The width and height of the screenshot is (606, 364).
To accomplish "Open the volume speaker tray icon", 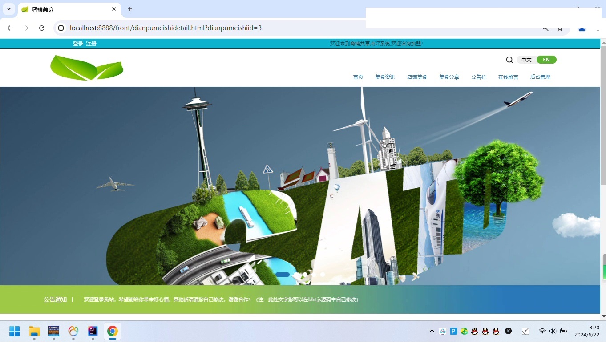I will [x=553, y=331].
